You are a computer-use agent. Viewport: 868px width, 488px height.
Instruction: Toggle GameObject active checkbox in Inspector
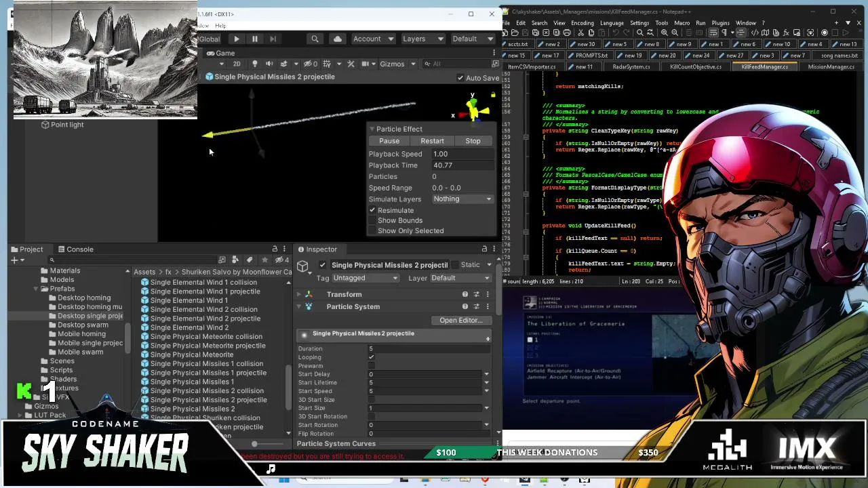point(322,264)
